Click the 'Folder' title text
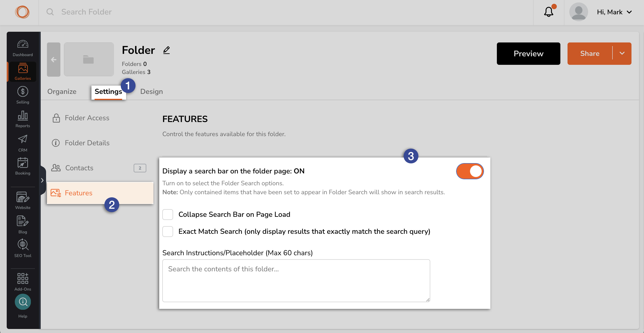This screenshot has width=644, height=333. [x=138, y=50]
